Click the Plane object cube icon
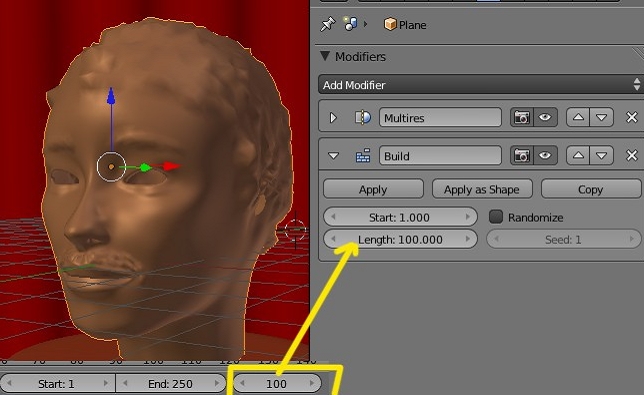This screenshot has height=395, width=644. tap(390, 24)
